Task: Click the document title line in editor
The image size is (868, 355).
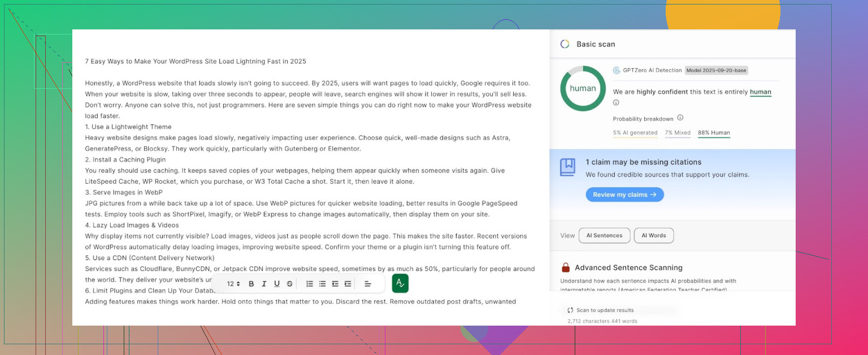Action: point(196,61)
